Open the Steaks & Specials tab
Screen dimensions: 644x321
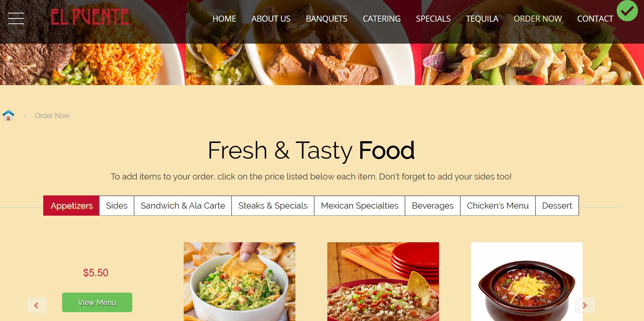coord(273,205)
